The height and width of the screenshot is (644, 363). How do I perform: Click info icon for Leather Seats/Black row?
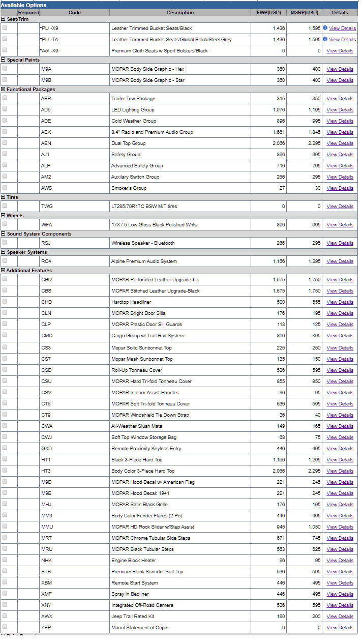click(x=325, y=28)
